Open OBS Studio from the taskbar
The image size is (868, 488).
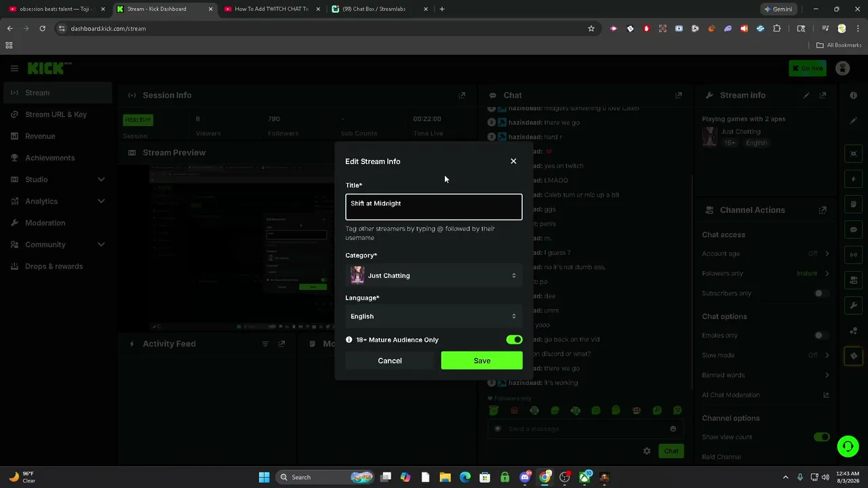[565, 477]
